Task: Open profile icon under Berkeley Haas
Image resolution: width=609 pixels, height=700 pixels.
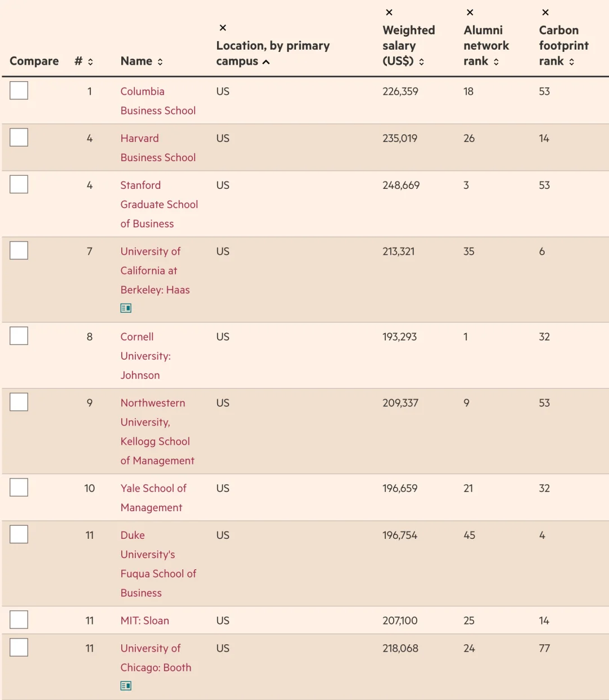Action: (126, 308)
